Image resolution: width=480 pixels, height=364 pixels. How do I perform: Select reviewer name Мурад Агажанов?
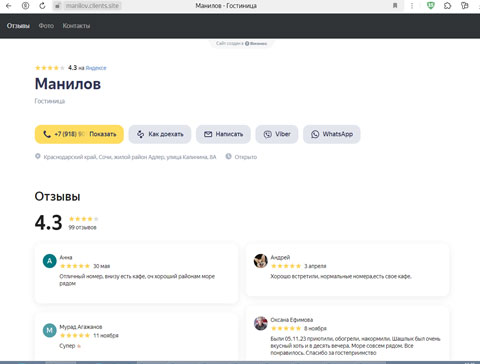click(x=81, y=327)
